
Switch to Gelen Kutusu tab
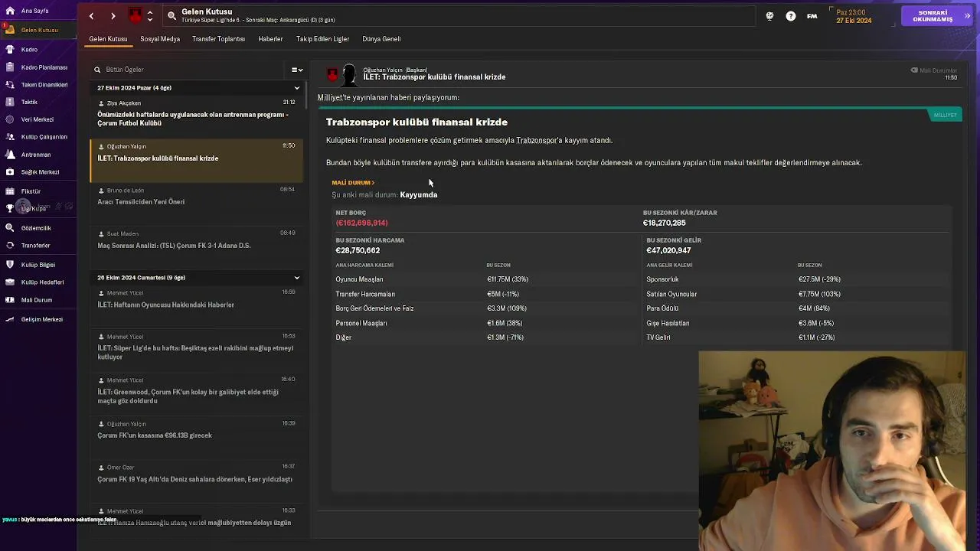coord(108,39)
